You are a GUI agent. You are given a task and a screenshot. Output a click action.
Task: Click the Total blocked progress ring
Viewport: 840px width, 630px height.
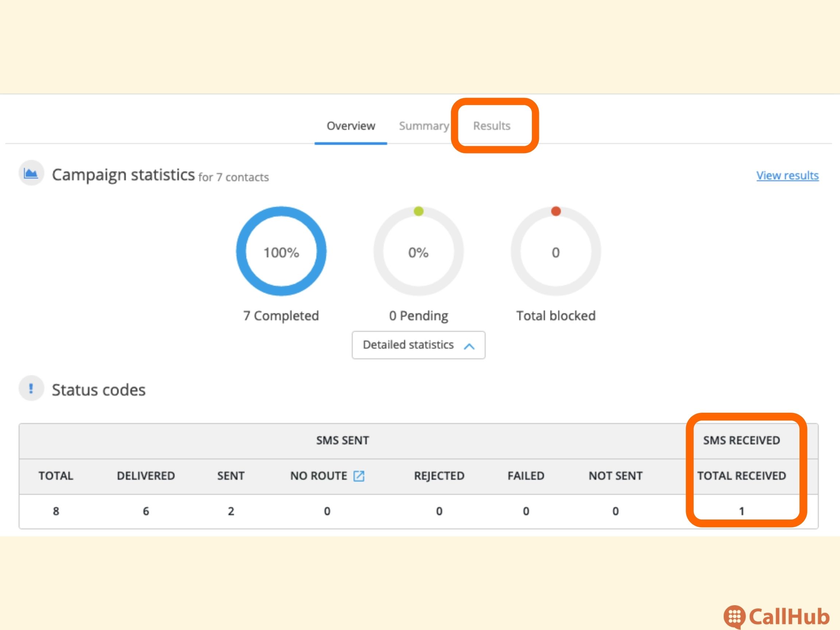click(556, 252)
